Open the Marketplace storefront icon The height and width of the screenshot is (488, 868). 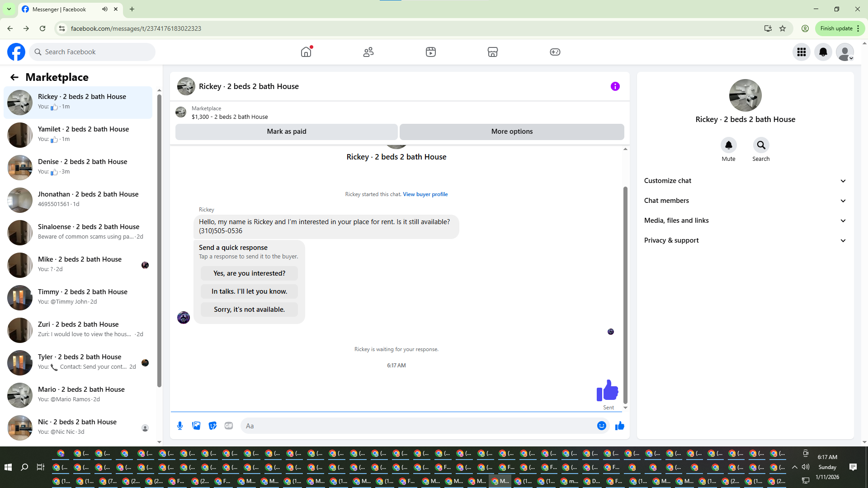(493, 52)
